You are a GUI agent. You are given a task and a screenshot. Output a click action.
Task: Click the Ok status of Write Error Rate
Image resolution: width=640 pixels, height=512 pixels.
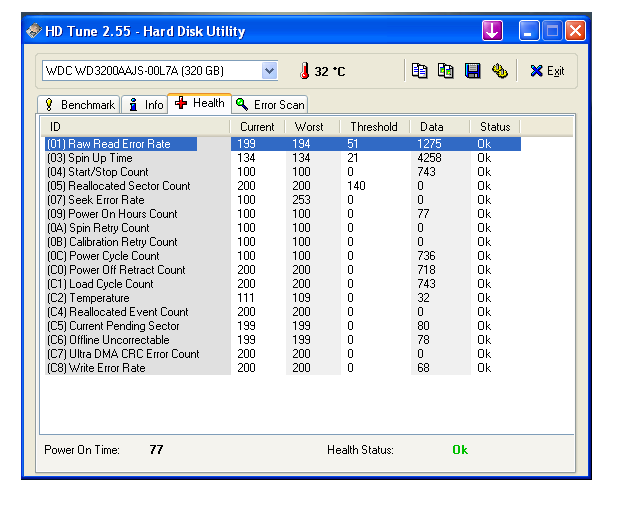point(484,368)
